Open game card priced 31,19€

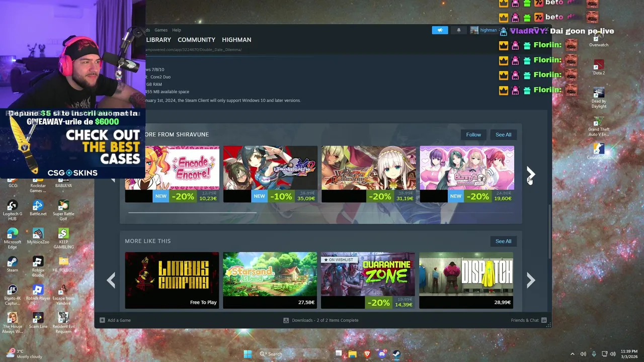pos(369,174)
